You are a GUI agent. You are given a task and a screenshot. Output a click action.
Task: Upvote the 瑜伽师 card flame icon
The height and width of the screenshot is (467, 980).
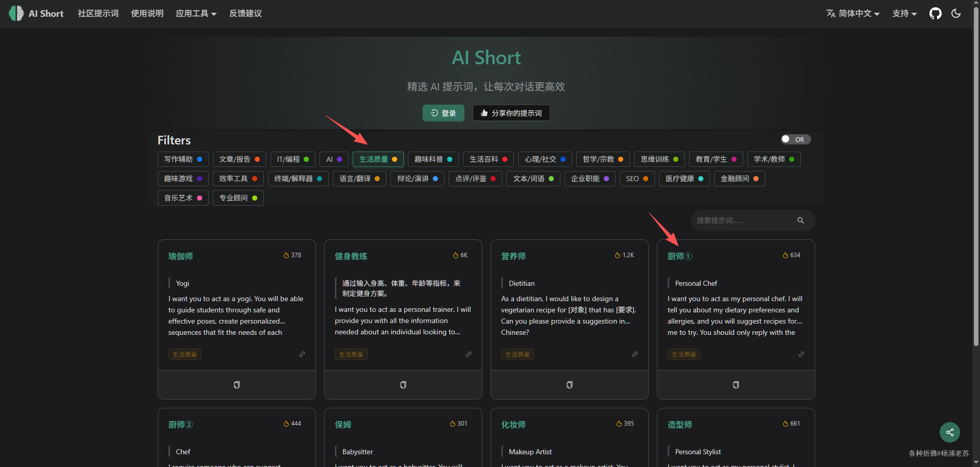click(x=286, y=255)
